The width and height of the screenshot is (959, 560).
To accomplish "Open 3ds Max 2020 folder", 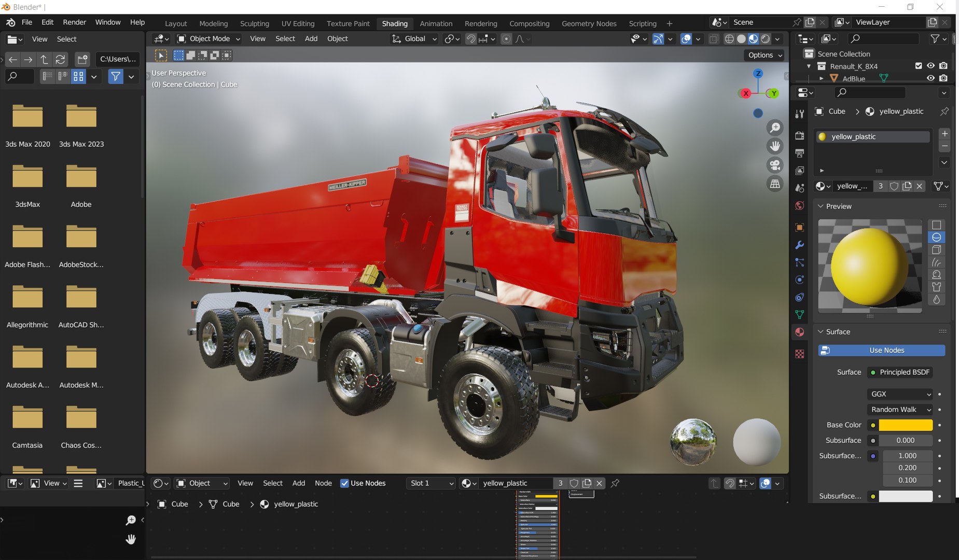I will pyautogui.click(x=27, y=125).
